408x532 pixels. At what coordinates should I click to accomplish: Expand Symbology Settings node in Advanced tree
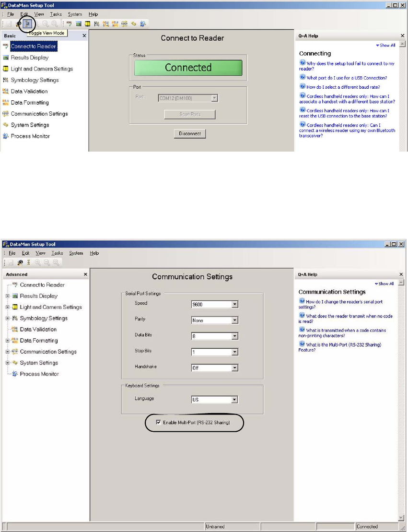(x=8, y=318)
